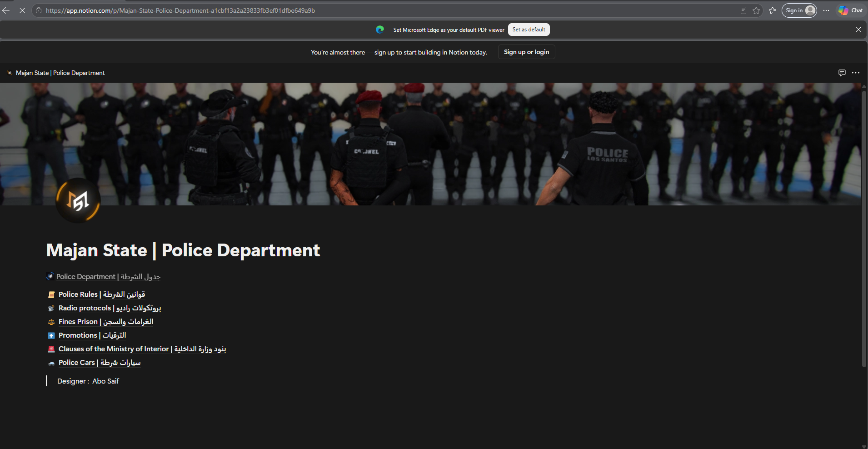Click the car icon beside Police Cars

click(x=51, y=363)
